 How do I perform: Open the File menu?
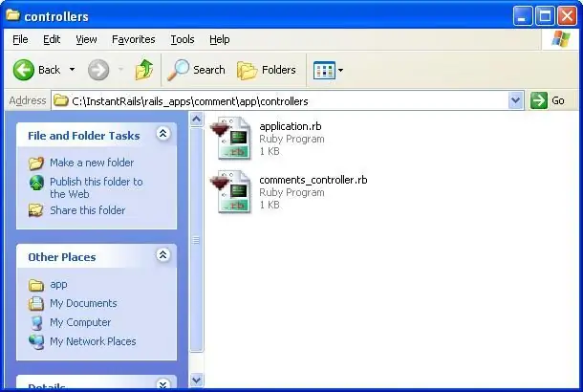[20, 39]
